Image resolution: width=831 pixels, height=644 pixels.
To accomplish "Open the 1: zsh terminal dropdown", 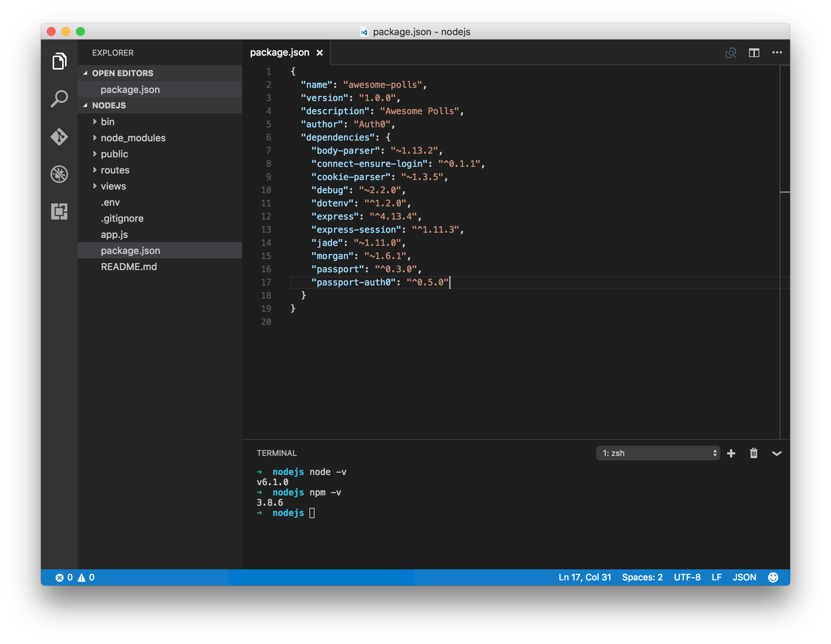I will point(658,453).
